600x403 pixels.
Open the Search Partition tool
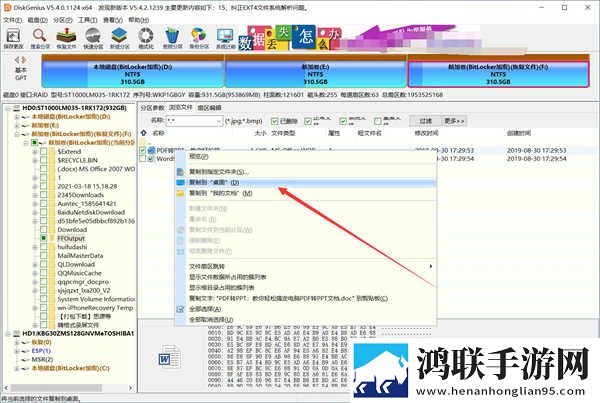40,38
